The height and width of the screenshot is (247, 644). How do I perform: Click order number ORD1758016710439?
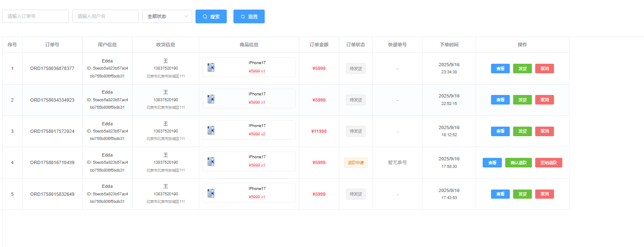pyautogui.click(x=52, y=162)
